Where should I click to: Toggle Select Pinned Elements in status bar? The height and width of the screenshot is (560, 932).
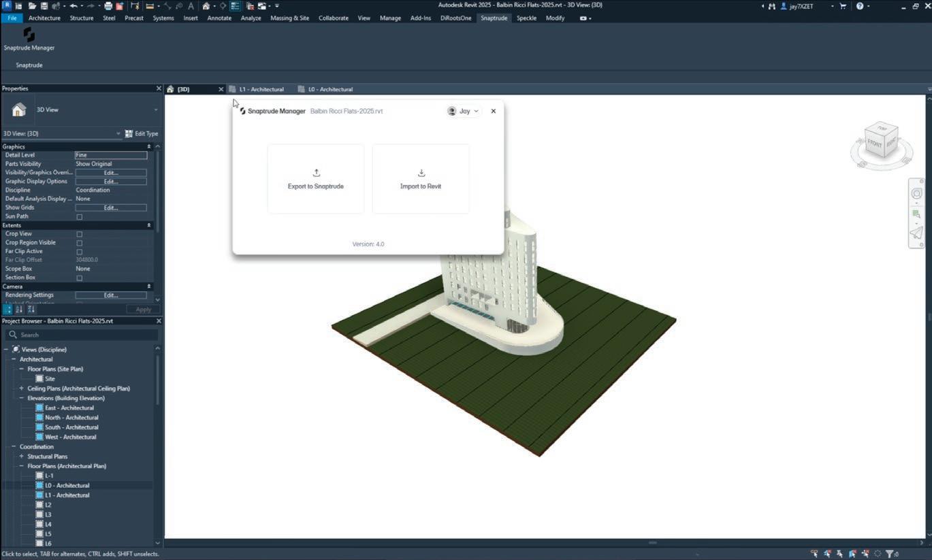pos(840,554)
